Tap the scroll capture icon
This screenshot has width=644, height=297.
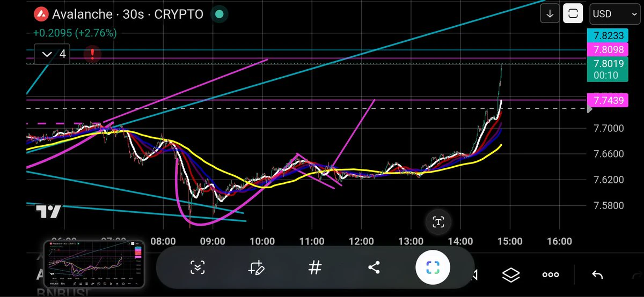coord(197,267)
